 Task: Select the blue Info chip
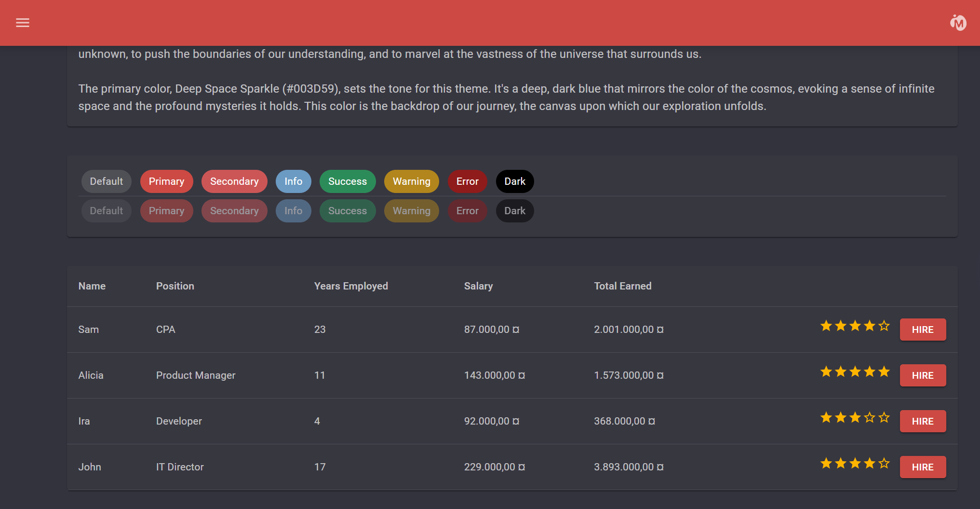click(x=293, y=181)
